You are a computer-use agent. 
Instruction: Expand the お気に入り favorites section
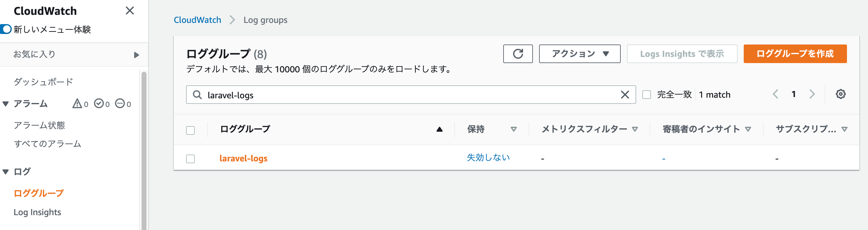[136, 55]
